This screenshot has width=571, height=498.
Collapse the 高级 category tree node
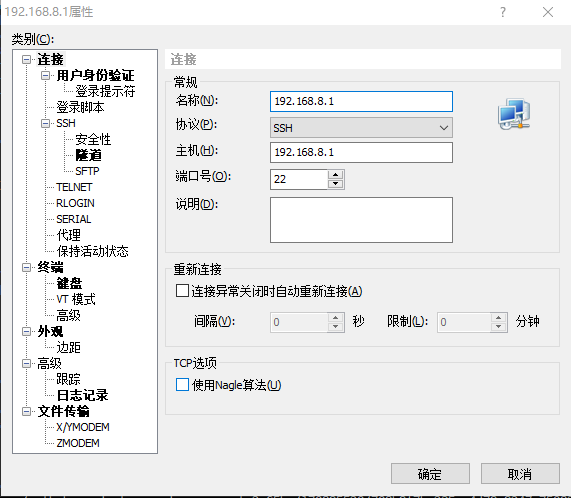pos(26,363)
